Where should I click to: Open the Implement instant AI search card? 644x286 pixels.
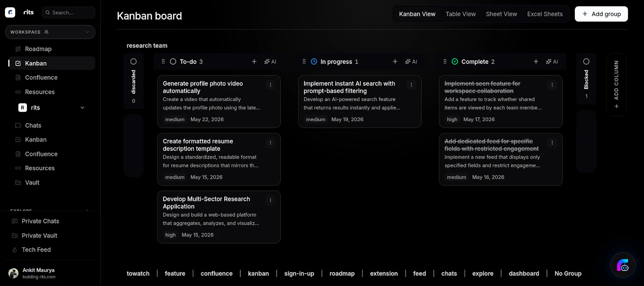point(359,102)
